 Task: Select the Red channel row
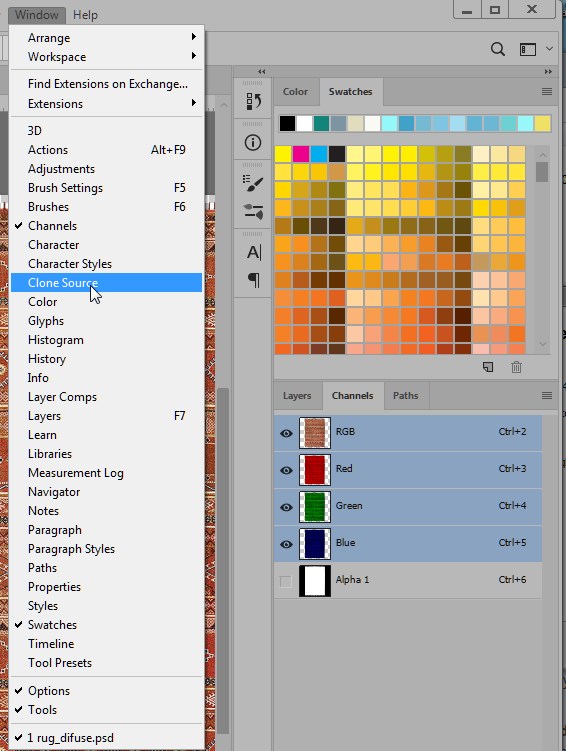tap(408, 470)
